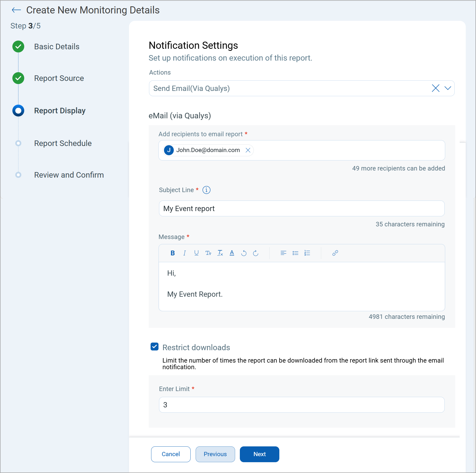The image size is (476, 473).
Task: Change the text size option
Action: point(208,253)
